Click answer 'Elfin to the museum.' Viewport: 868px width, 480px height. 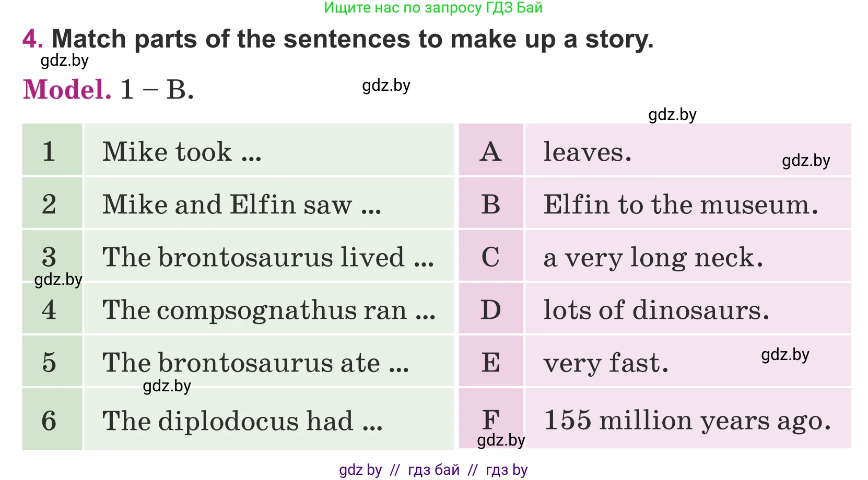[680, 204]
